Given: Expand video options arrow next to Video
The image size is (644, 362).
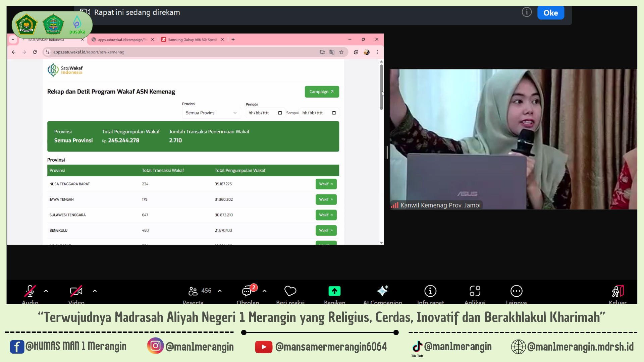Looking at the screenshot, I should [x=95, y=291].
